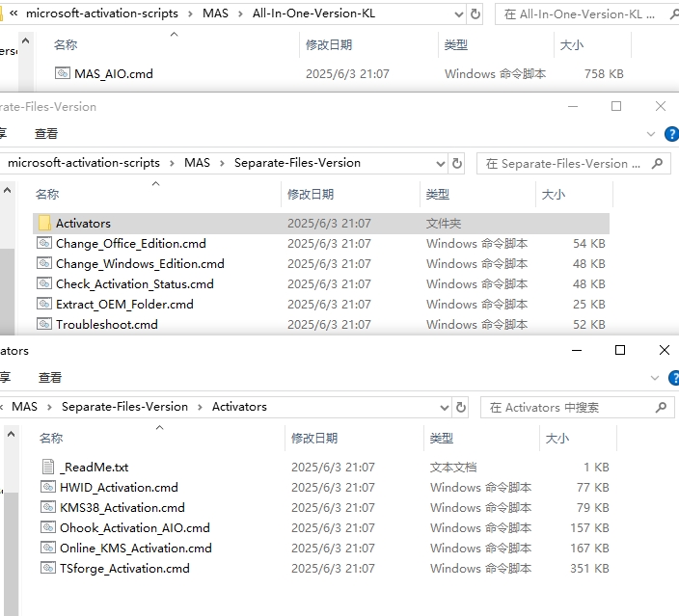Expand the ribbon in Activators window
Viewport: 679px width, 616px height.
tap(654, 378)
